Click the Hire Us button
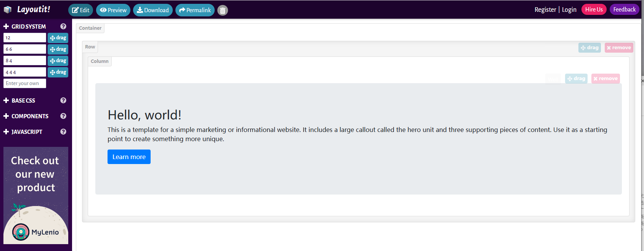The image size is (644, 251). 594,10
